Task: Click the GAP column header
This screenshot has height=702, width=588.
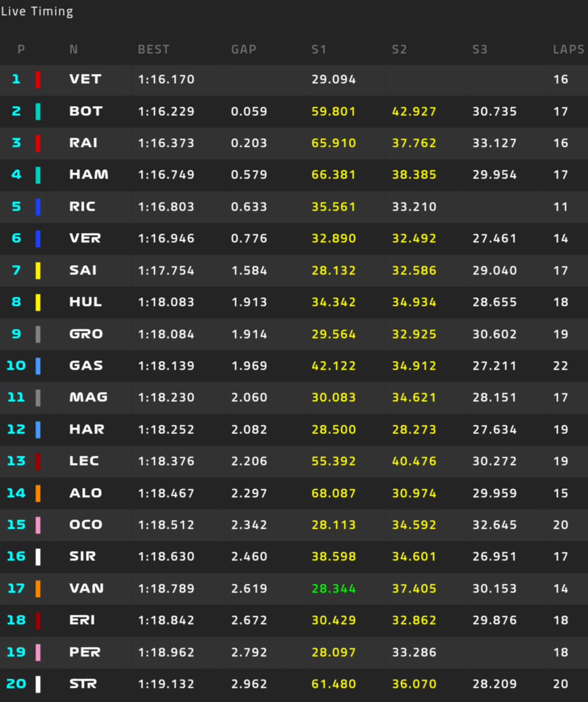Action: point(244,49)
